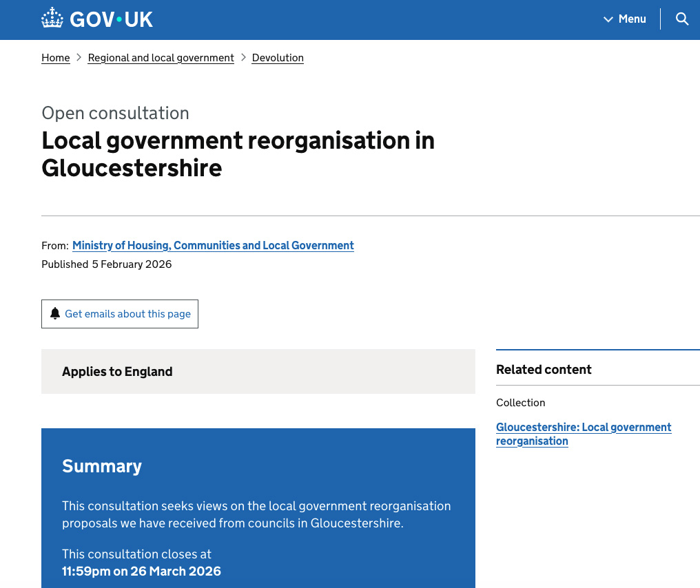
Task: Click the bell icon for email alerts
Action: tap(55, 314)
